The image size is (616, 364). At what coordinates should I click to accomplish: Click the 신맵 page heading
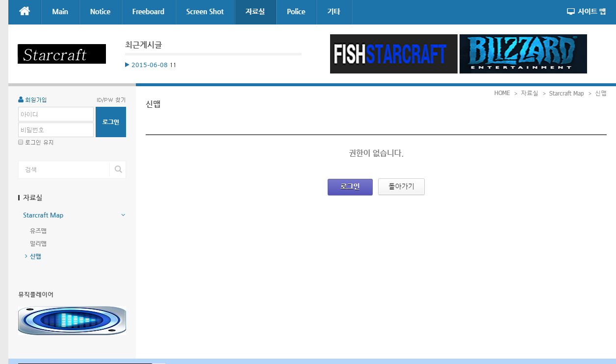click(153, 104)
